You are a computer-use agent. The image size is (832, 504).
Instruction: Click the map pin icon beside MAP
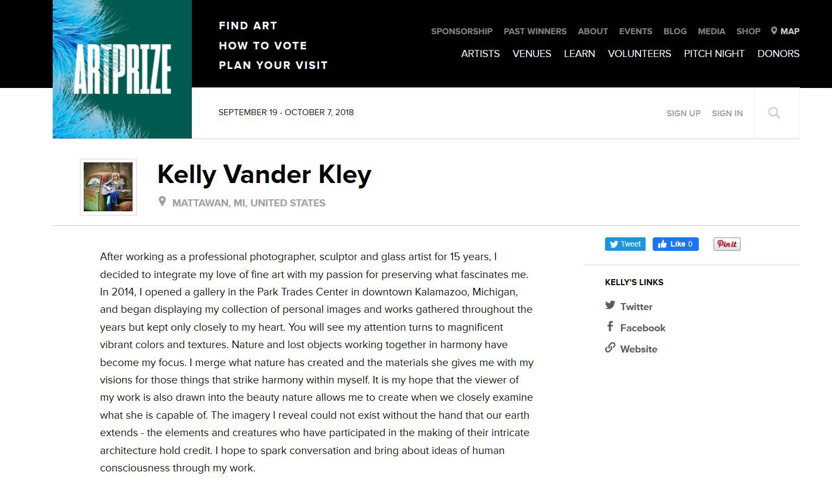coord(774,31)
